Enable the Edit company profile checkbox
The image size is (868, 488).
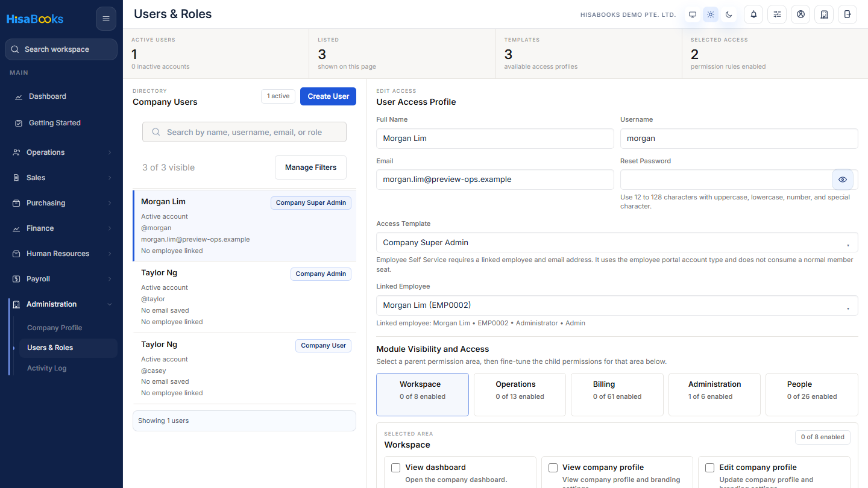tap(710, 468)
